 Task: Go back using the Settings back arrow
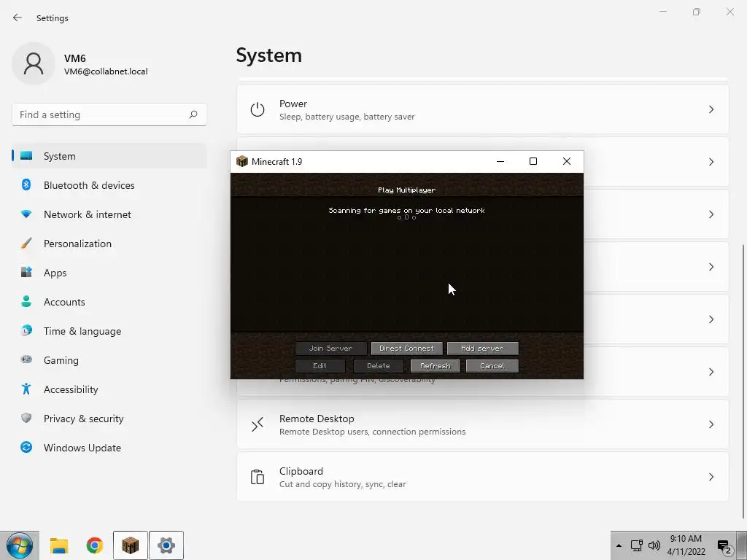(18, 17)
